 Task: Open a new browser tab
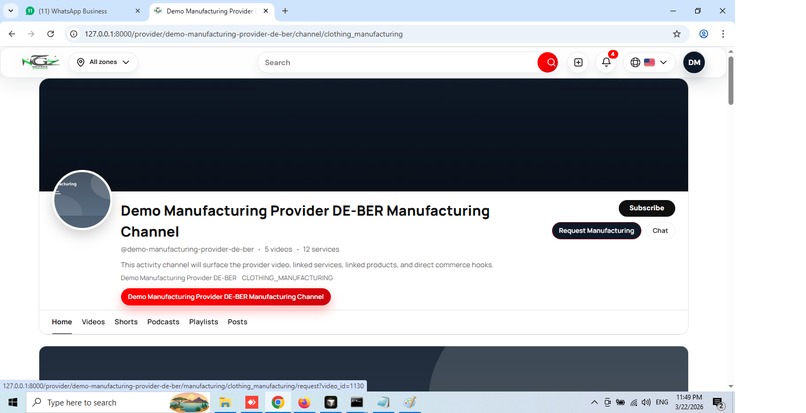(x=285, y=11)
